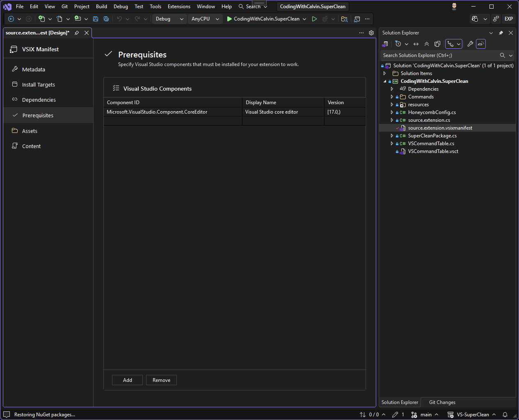Image resolution: width=519 pixels, height=420 pixels.
Task: Select Install Targets in manifest sidebar
Action: point(48,84)
